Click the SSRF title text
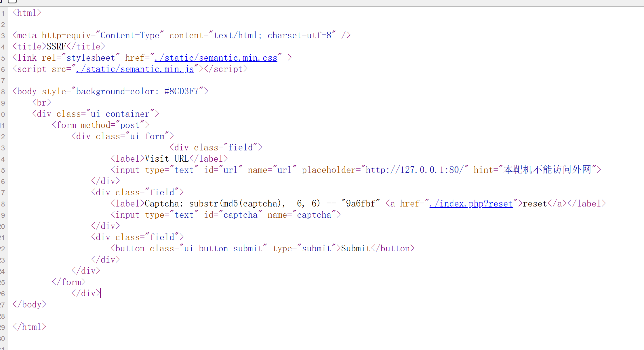 pyautogui.click(x=56, y=46)
